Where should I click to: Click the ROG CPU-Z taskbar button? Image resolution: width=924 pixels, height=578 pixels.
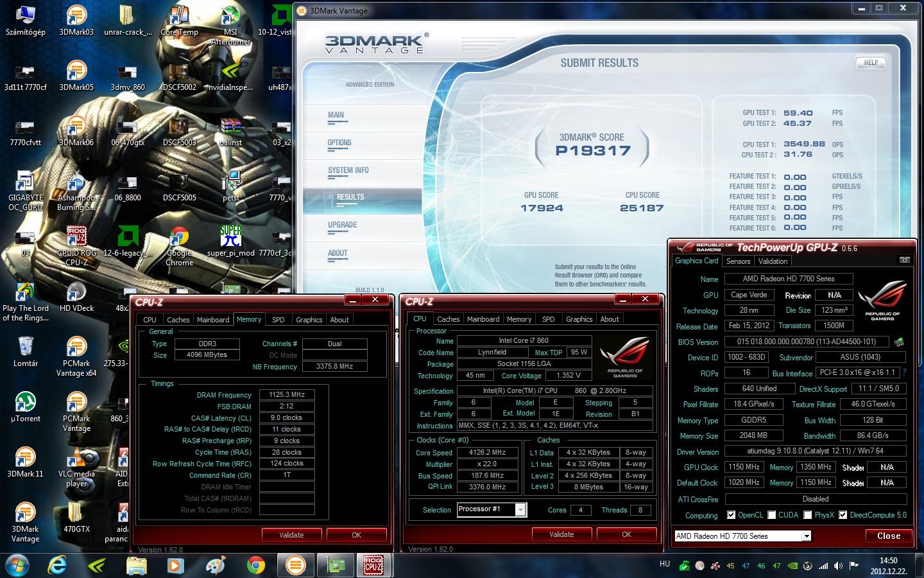pos(373,565)
